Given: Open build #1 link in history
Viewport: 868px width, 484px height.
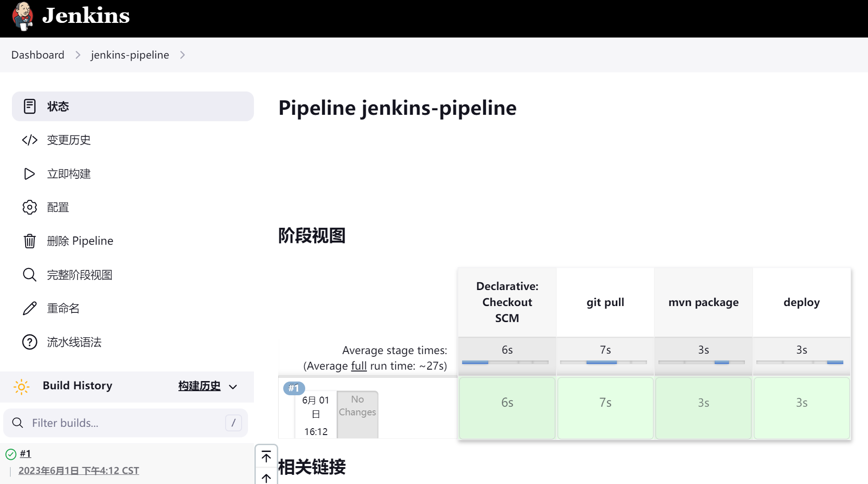Looking at the screenshot, I should click(26, 453).
